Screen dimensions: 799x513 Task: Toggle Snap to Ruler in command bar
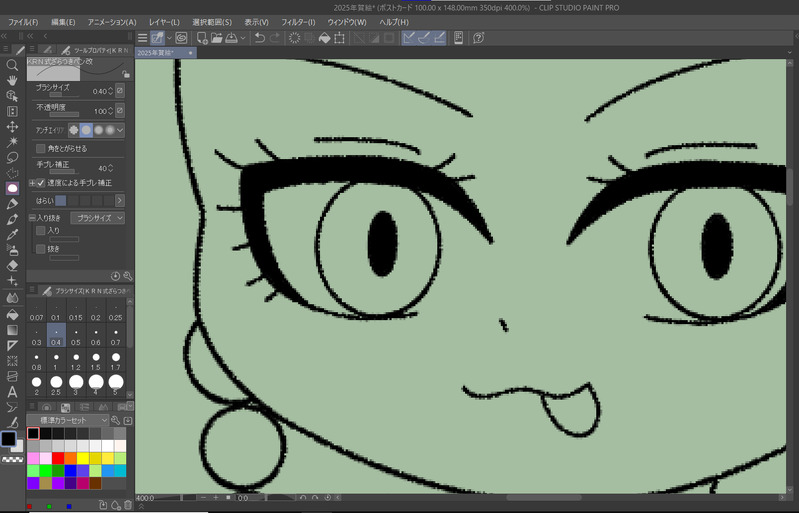409,38
